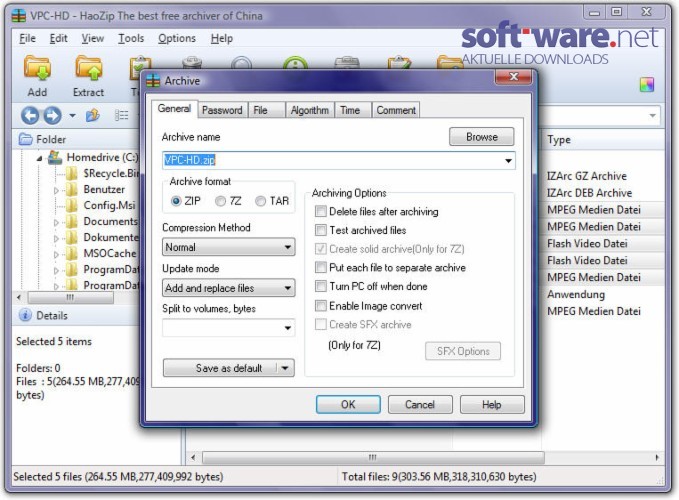Open the Split to volumes dropdown

[288, 328]
